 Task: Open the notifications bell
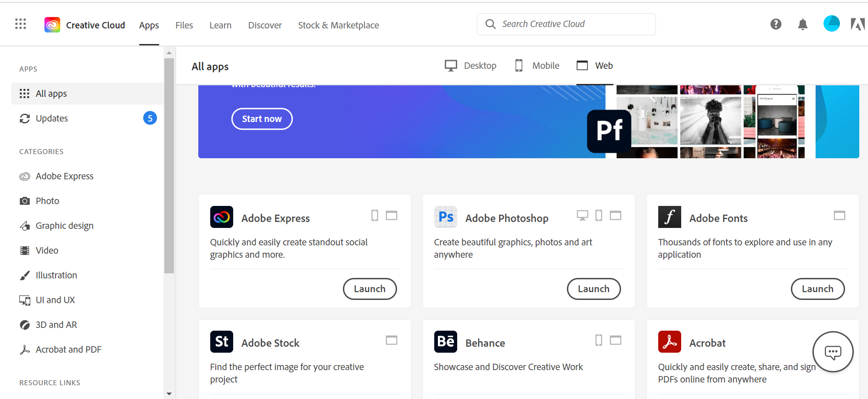[x=802, y=24]
